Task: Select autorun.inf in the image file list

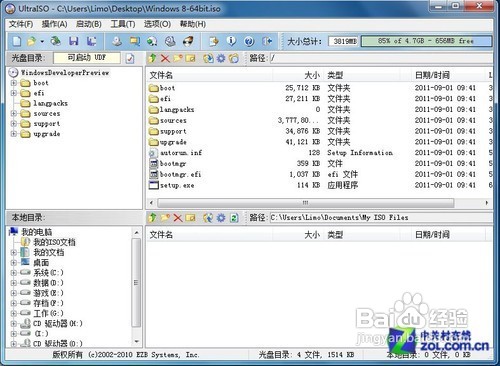Action: pyautogui.click(x=176, y=153)
